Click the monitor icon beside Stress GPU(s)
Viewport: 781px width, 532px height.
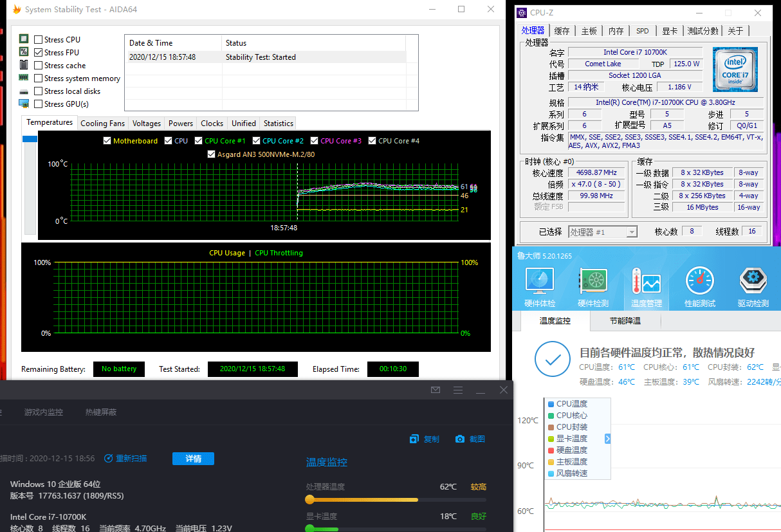[x=24, y=104]
